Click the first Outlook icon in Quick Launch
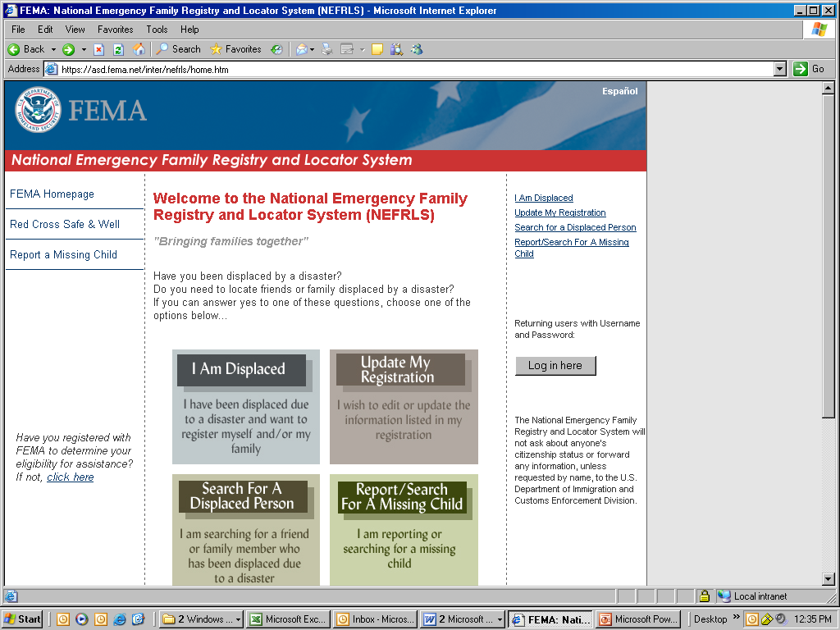Screen dimensions: 840x630 (62, 619)
